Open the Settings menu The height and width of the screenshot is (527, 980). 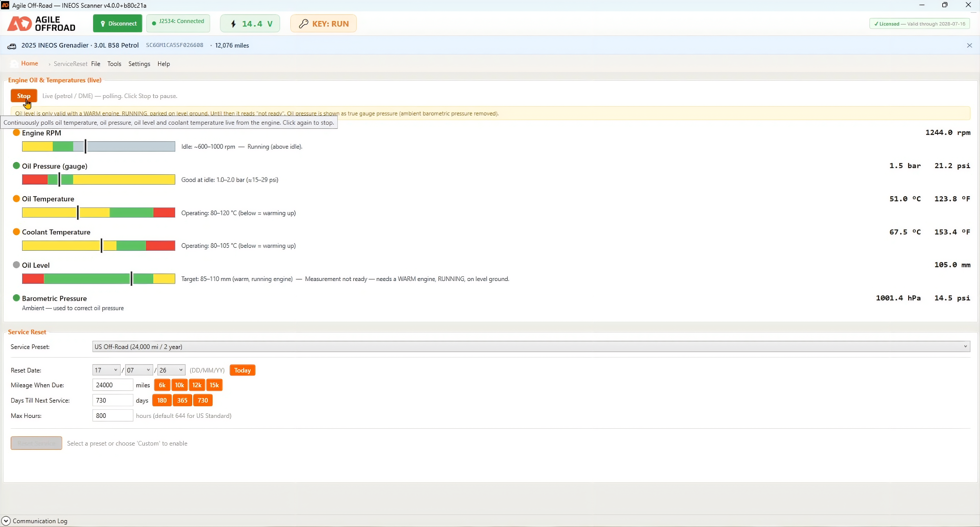click(139, 64)
